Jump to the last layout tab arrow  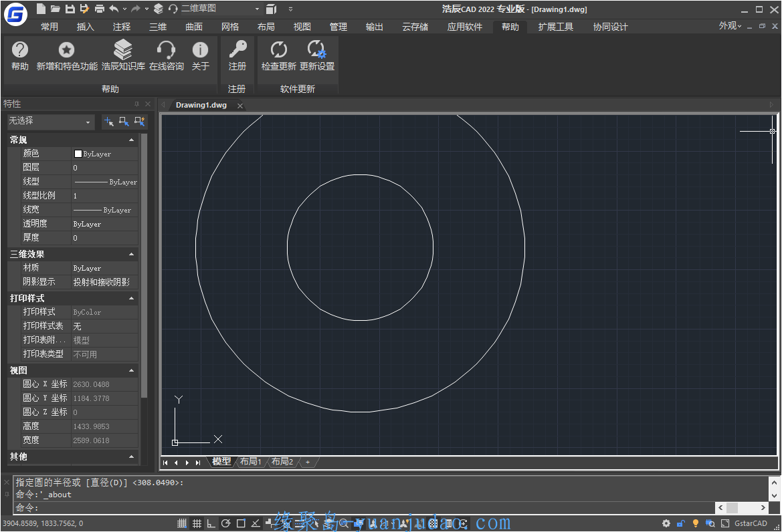tap(198, 462)
